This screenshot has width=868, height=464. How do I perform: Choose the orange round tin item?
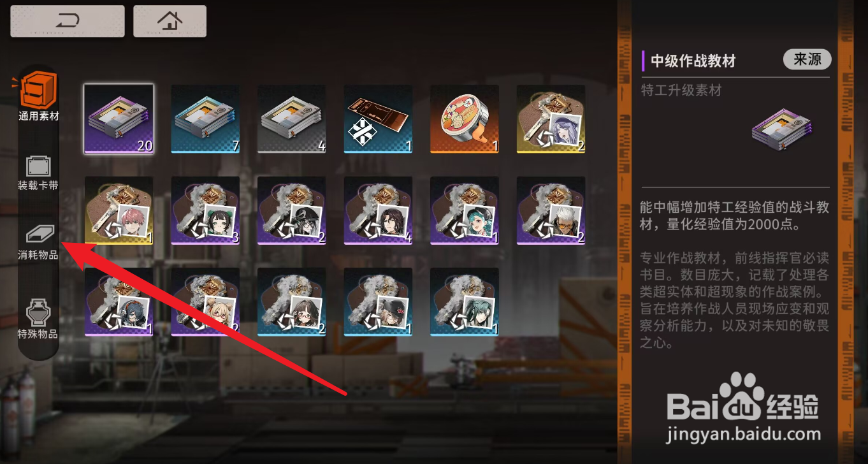(465, 119)
